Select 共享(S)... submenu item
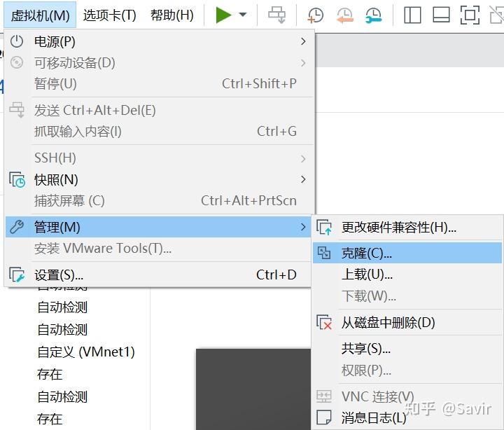 click(x=407, y=349)
